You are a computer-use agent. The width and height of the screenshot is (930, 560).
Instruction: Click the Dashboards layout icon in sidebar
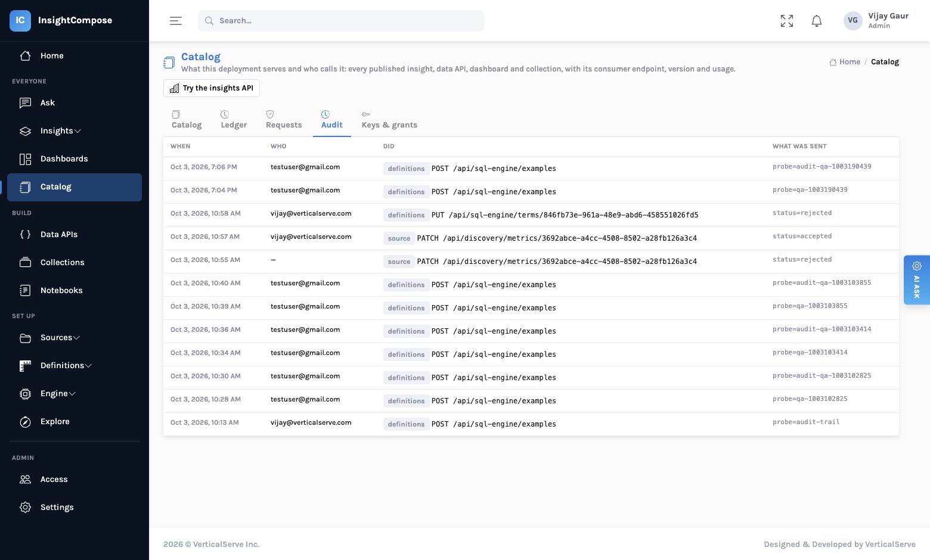coord(25,158)
